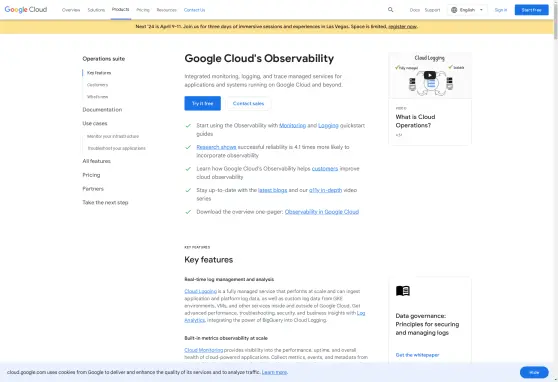Click the Operations suite sidebar heading

(104, 59)
